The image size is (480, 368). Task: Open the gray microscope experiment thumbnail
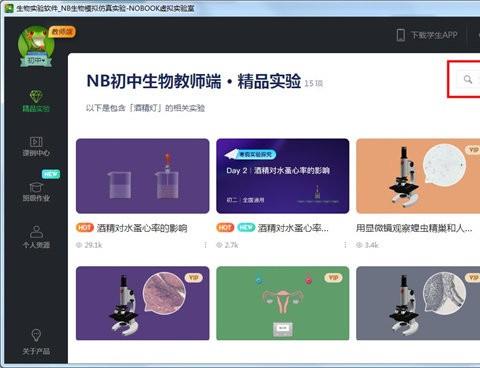(418, 303)
